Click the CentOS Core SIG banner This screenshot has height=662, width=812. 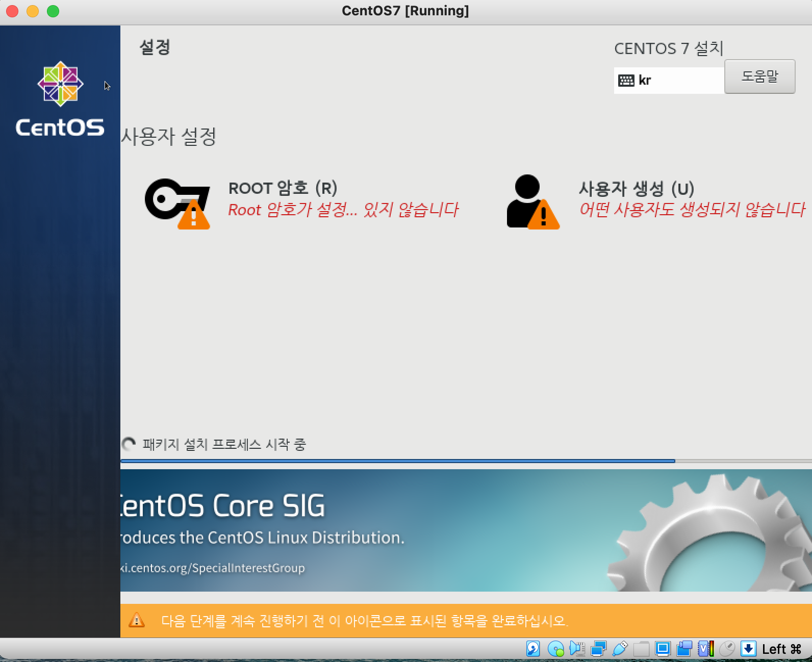[466, 530]
